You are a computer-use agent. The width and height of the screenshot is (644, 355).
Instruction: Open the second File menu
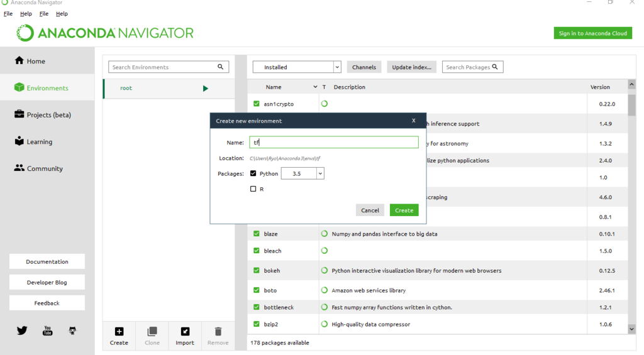pos(44,14)
